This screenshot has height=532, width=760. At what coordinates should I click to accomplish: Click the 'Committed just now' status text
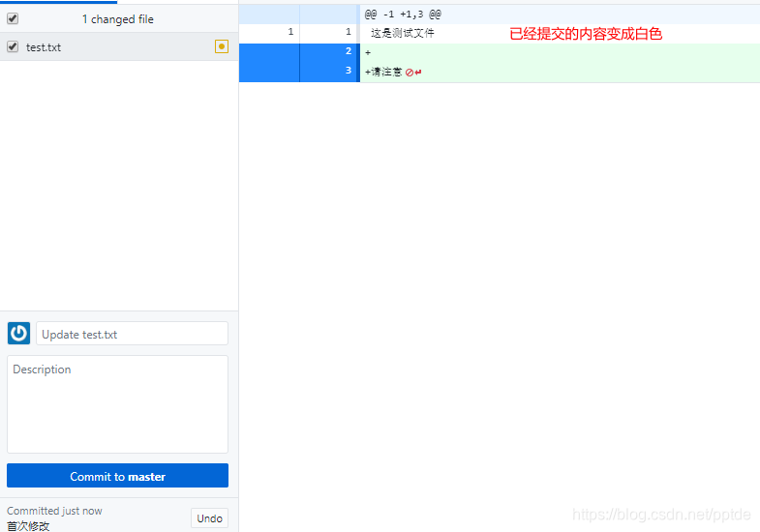tap(54, 511)
